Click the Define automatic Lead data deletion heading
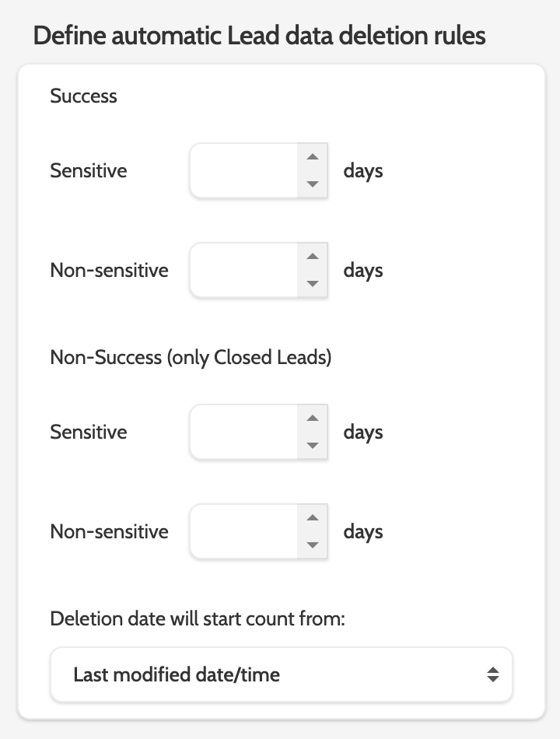 (x=259, y=36)
